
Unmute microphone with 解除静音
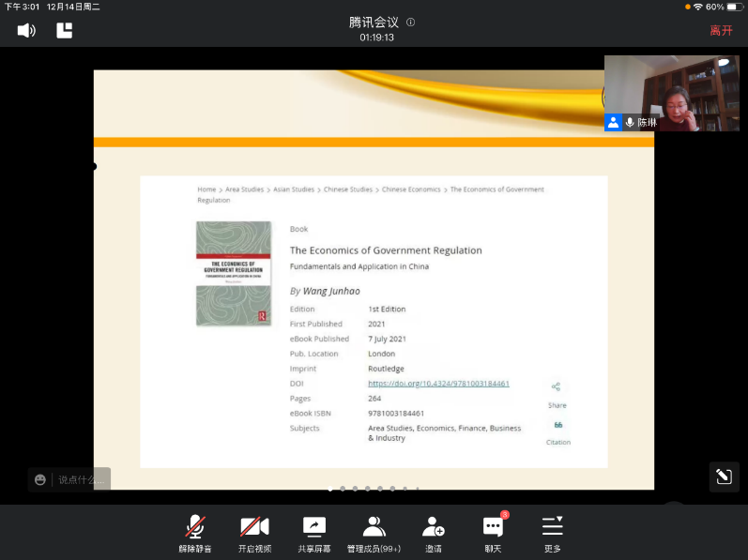[x=195, y=533]
